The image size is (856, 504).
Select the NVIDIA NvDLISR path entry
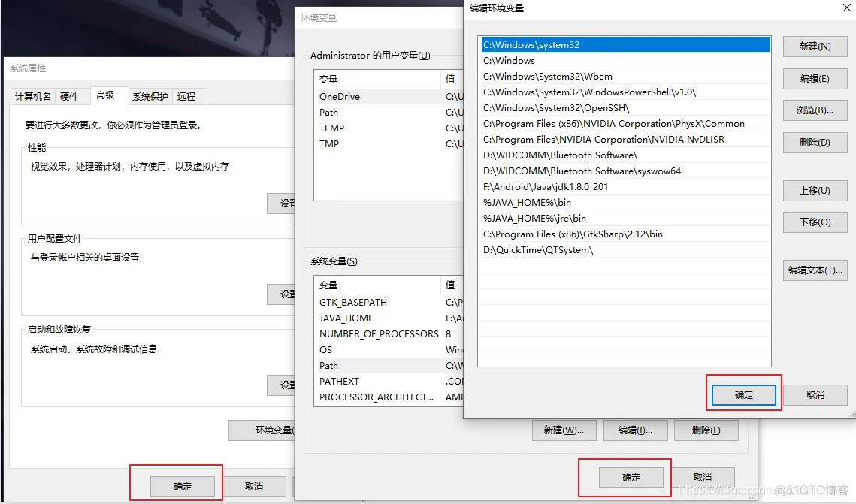(x=625, y=140)
